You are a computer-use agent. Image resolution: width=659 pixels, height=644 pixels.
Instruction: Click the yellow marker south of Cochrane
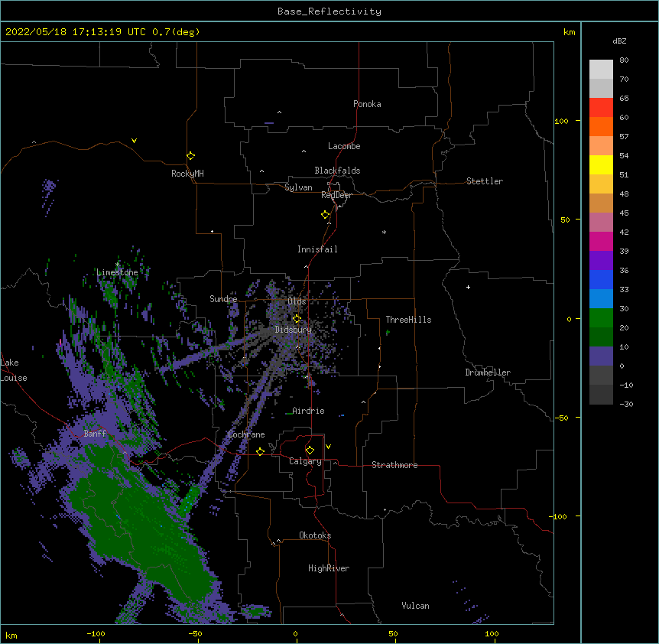point(260,451)
